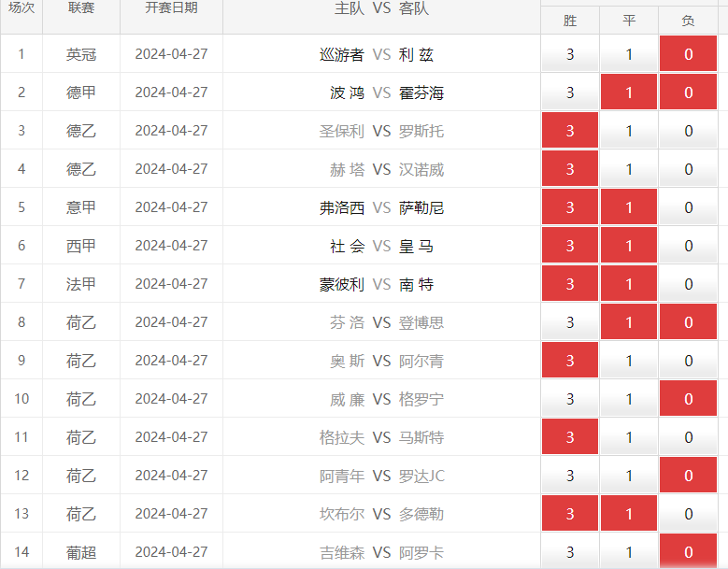Toggle draw (1) for 巡游者 VS 利兹

tap(629, 54)
